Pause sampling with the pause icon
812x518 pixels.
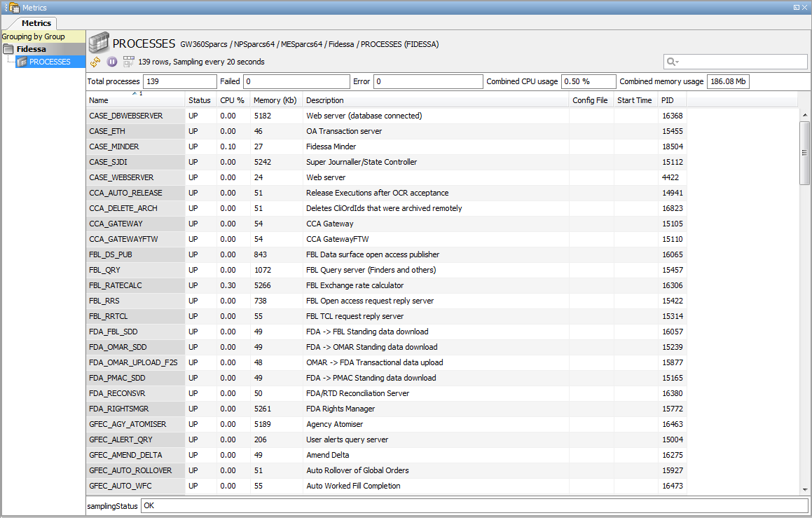(112, 62)
